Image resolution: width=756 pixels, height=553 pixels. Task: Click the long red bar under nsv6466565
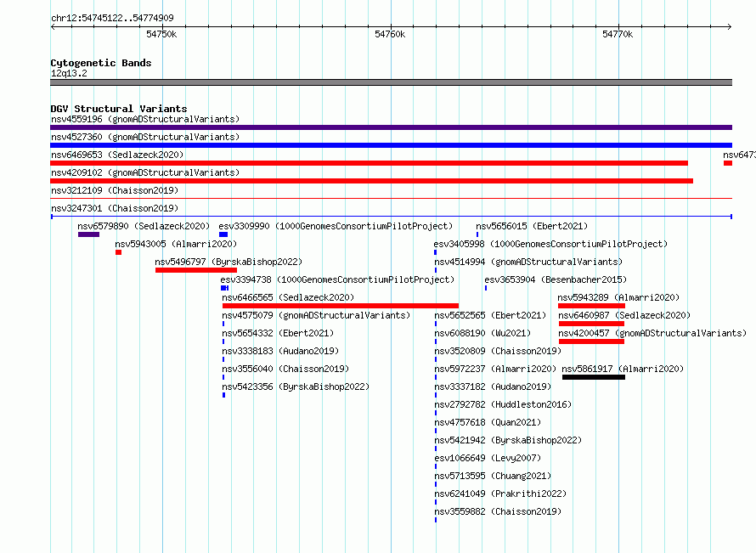tap(341, 306)
